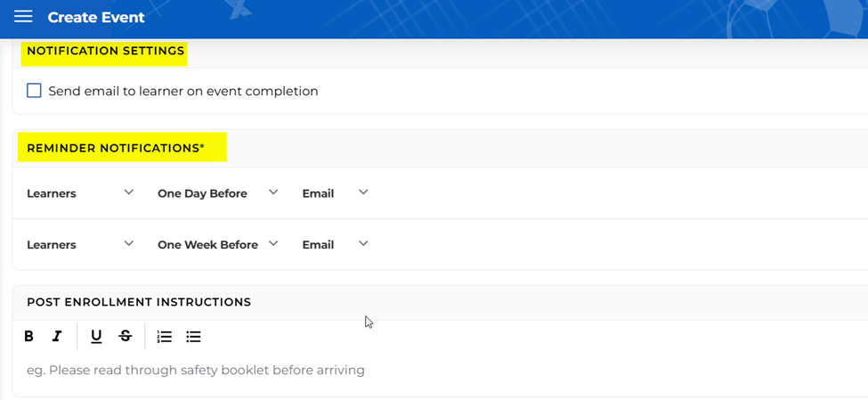Click the 'Send email to learner' label text

(183, 91)
